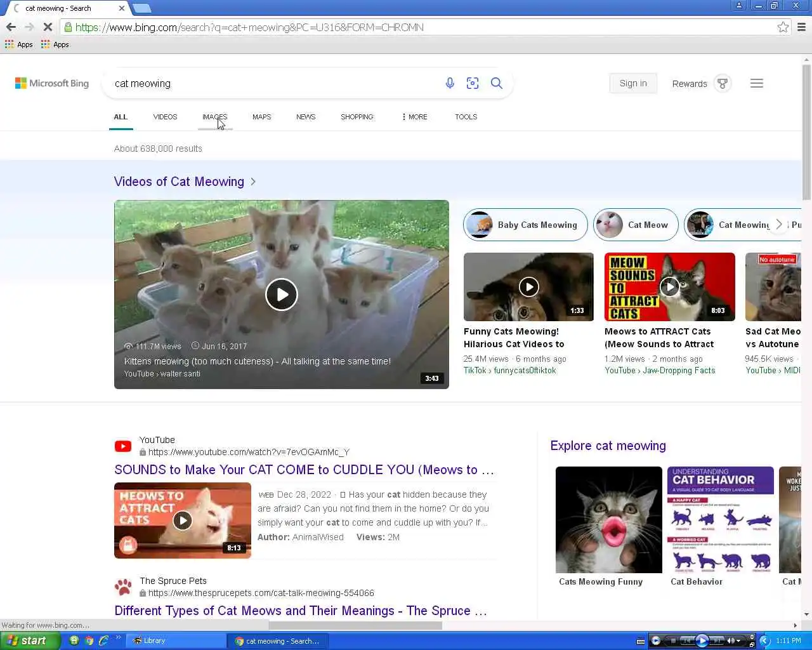Close the cat meowing - Search tab
Screen dimensions: 812x650
pos(121,8)
